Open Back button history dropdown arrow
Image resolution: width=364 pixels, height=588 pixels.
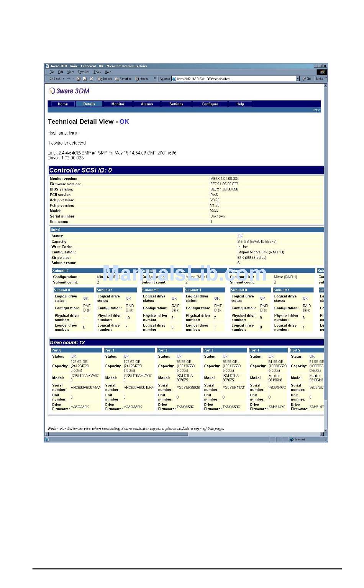64,79
